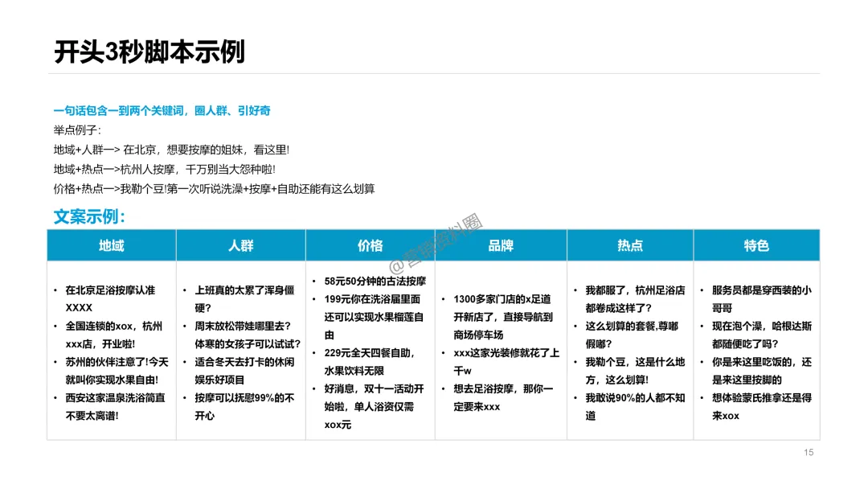Click bullet 想去足浴按摩,那你一定要来xxx
The width and height of the screenshot is (868, 489).
[x=503, y=398]
